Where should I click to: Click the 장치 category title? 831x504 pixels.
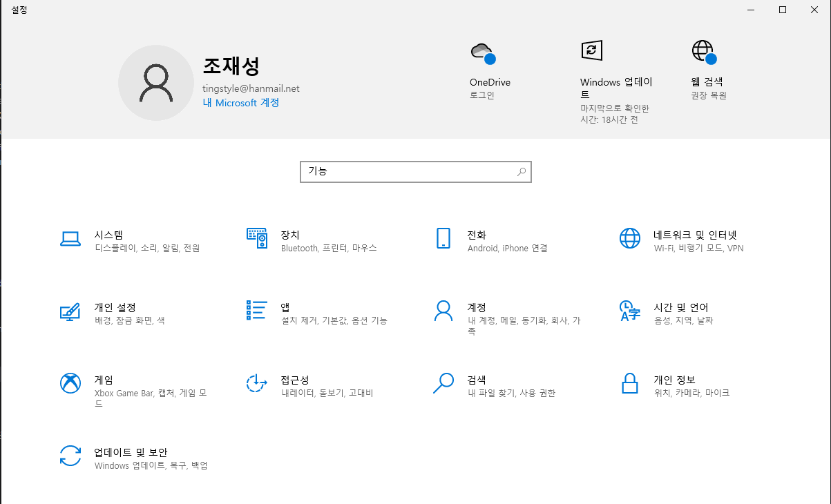pyautogui.click(x=290, y=235)
